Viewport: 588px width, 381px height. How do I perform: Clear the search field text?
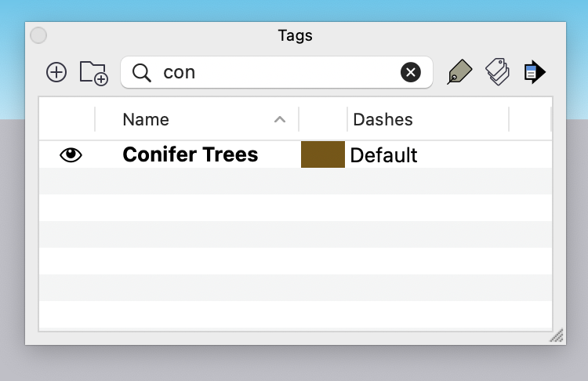point(411,72)
